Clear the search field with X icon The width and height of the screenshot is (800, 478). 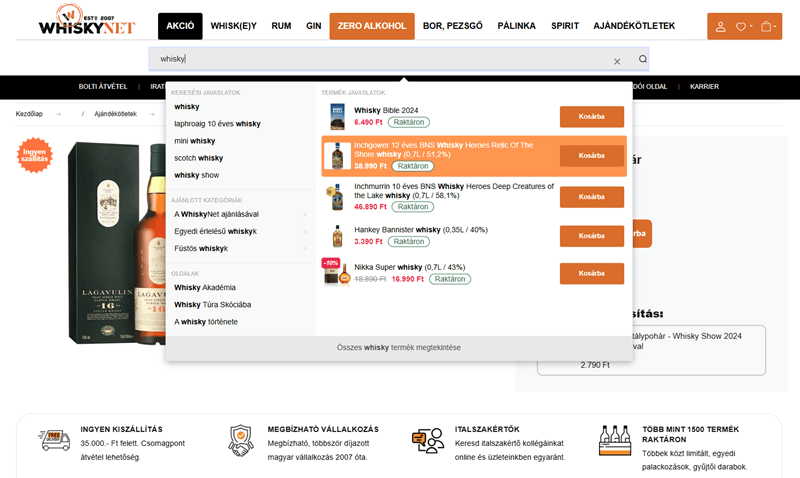pyautogui.click(x=617, y=61)
